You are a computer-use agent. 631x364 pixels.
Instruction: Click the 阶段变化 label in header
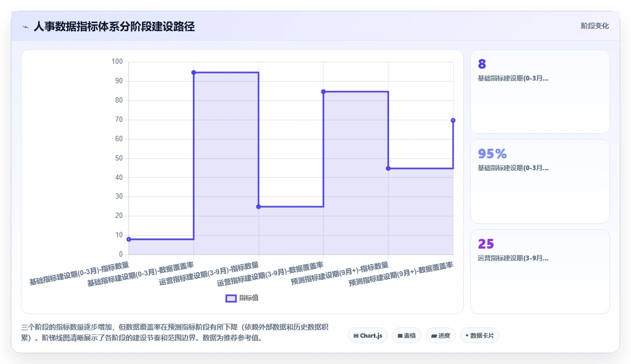pos(595,26)
